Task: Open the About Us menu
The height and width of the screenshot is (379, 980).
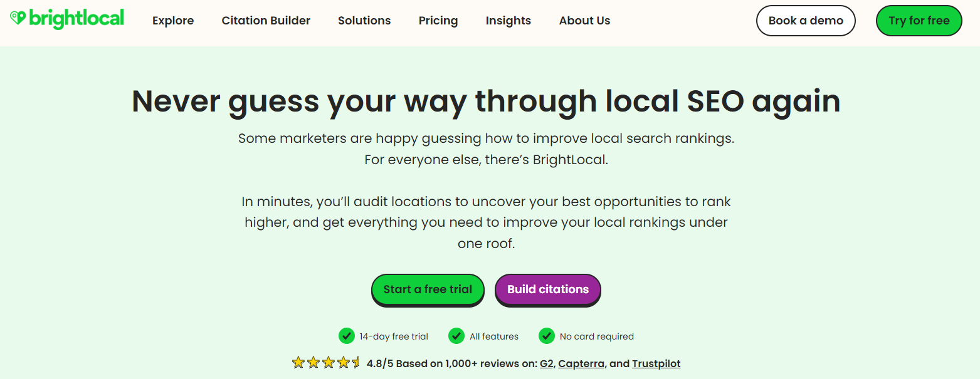Action: coord(584,21)
